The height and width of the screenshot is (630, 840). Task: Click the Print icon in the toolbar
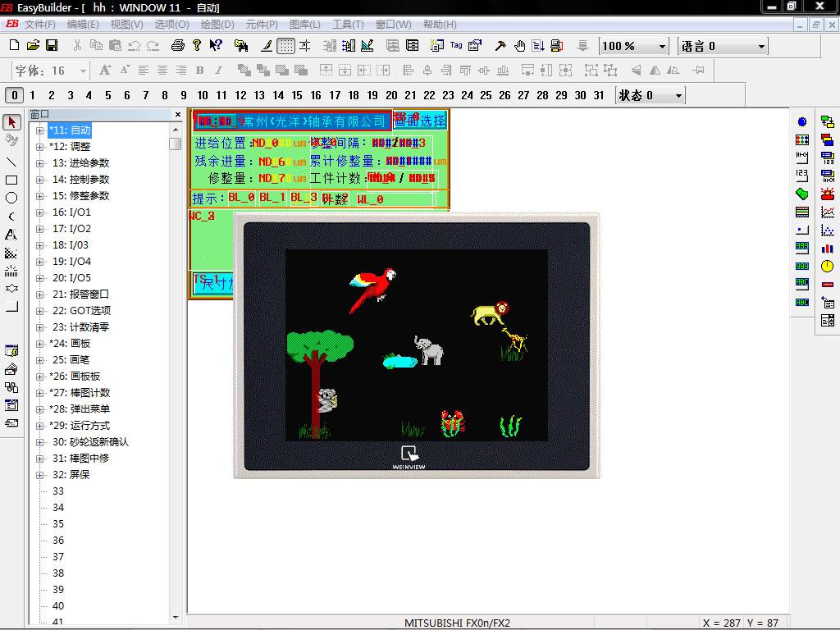pos(178,46)
